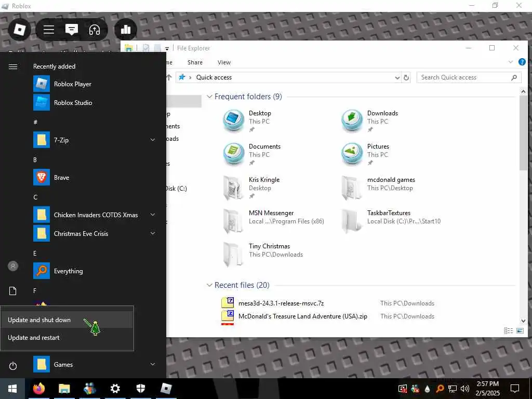The height and width of the screenshot is (399, 532).
Task: Click the File Explorer vertical scrollbar thumb
Action: click(523, 133)
